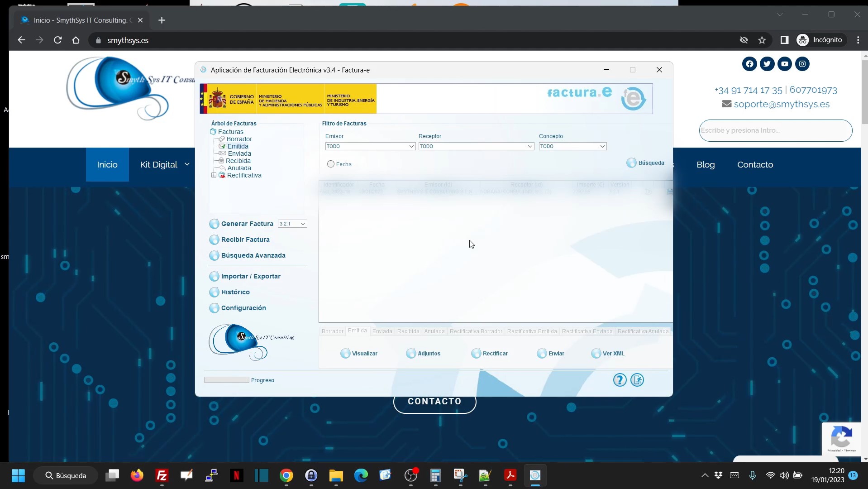Click the help question mark icon

click(x=620, y=380)
